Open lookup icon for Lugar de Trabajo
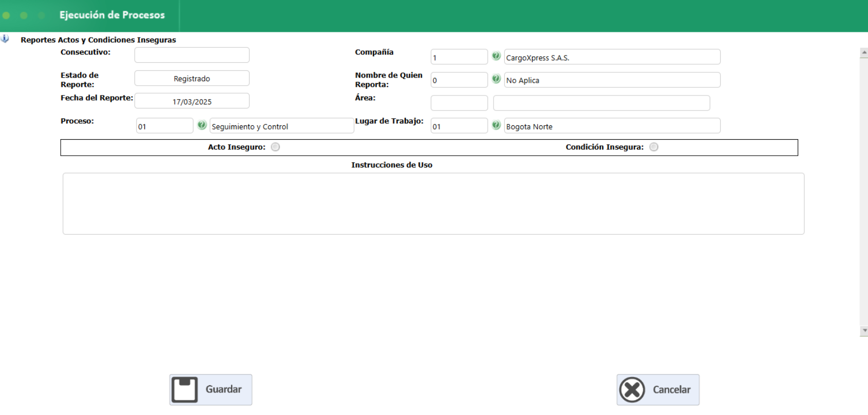This screenshot has height=415, width=868. pos(496,125)
